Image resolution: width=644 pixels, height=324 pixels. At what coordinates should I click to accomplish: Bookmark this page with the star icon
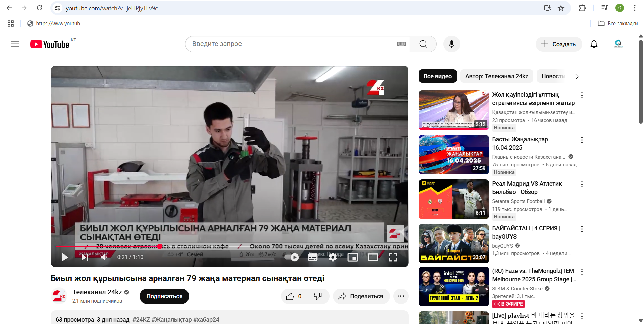[561, 8]
